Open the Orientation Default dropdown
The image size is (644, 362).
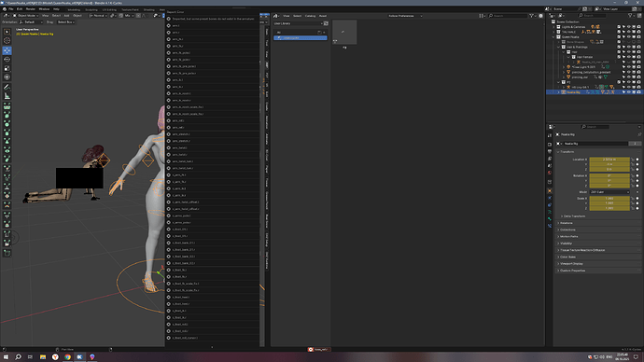coord(31,22)
